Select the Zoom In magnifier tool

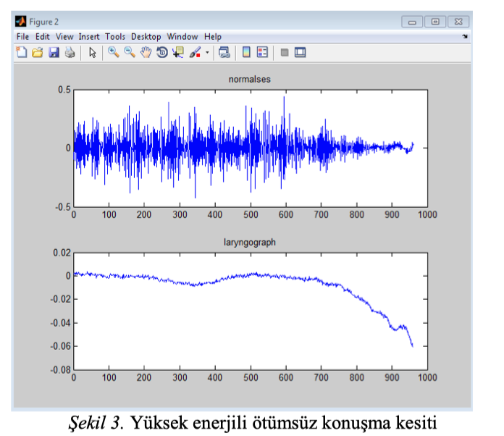113,52
